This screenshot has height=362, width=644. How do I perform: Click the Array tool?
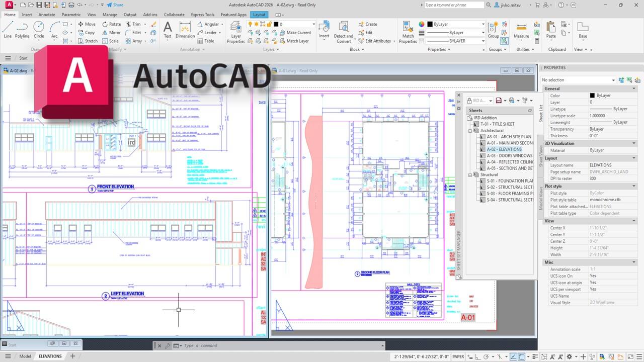tap(133, 41)
